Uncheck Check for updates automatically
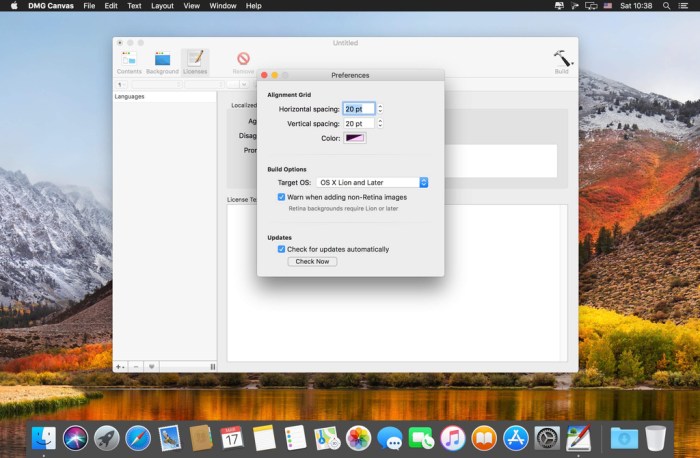700x458 pixels. point(282,249)
